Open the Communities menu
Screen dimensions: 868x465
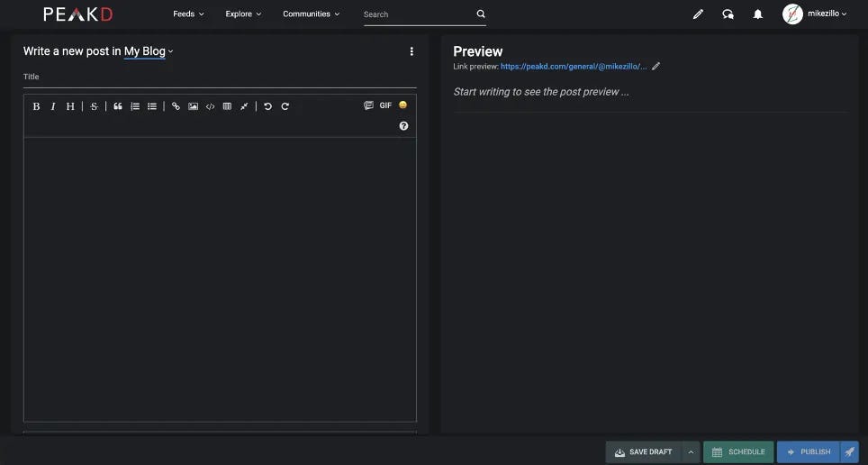click(x=312, y=14)
